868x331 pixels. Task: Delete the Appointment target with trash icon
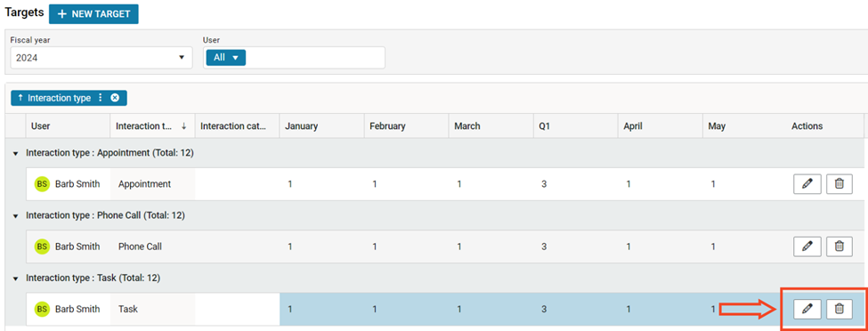[x=840, y=184]
